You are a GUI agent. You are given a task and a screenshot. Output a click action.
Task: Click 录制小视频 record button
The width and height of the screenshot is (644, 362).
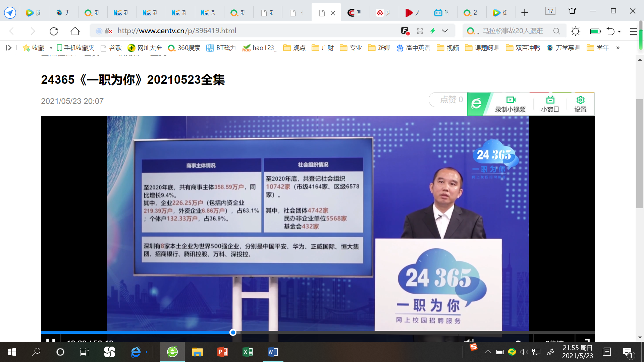pyautogui.click(x=510, y=104)
